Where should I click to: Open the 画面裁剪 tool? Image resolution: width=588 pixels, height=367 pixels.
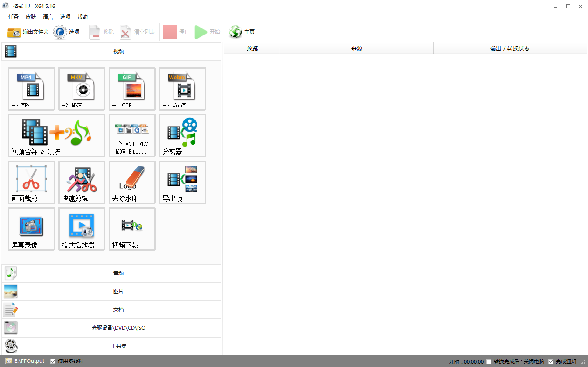click(31, 182)
